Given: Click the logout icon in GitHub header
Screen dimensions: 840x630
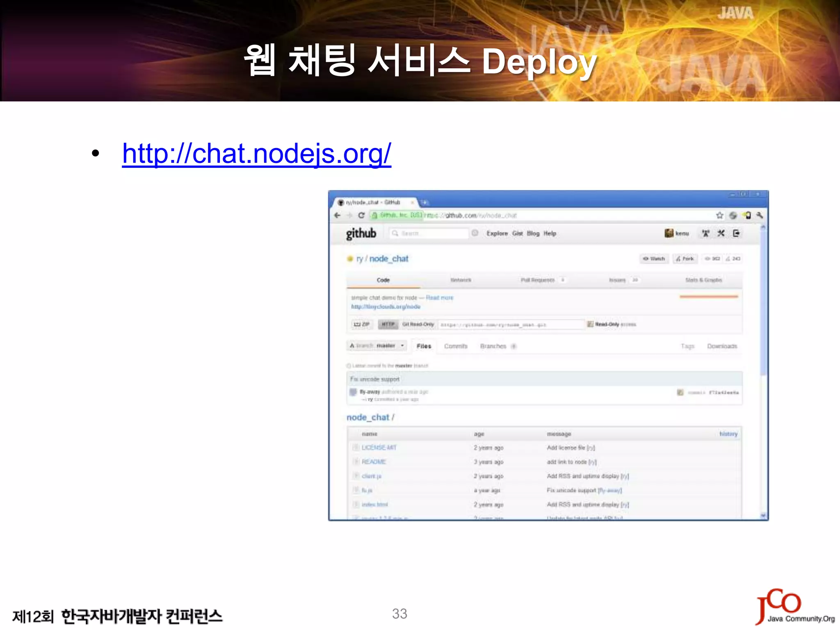Looking at the screenshot, I should coord(736,233).
